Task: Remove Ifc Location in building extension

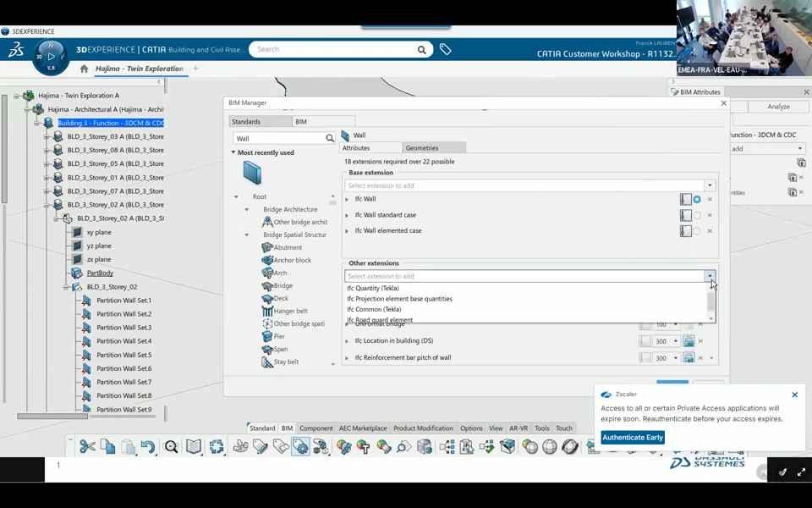Action: (x=700, y=341)
